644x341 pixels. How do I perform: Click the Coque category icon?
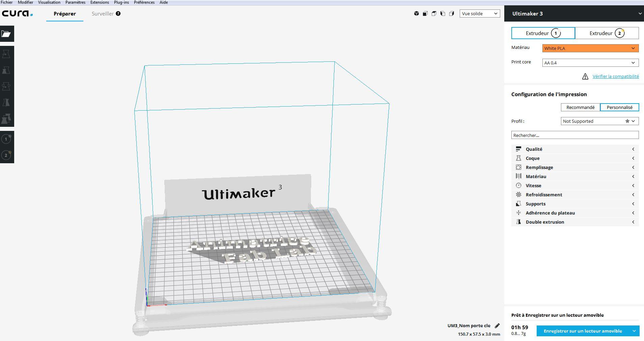pyautogui.click(x=518, y=158)
